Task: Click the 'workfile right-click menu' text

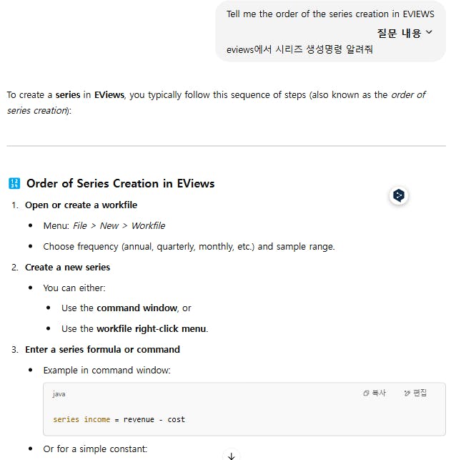Action: pyautogui.click(x=152, y=328)
